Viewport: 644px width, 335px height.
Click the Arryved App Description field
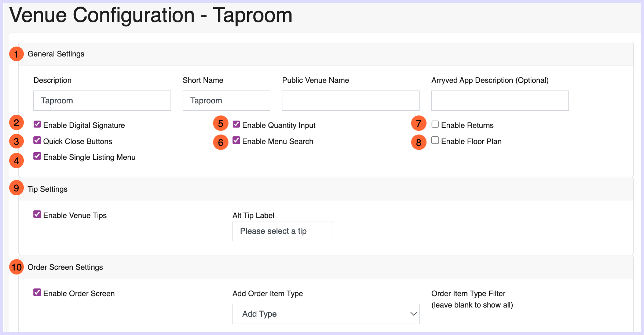(500, 100)
